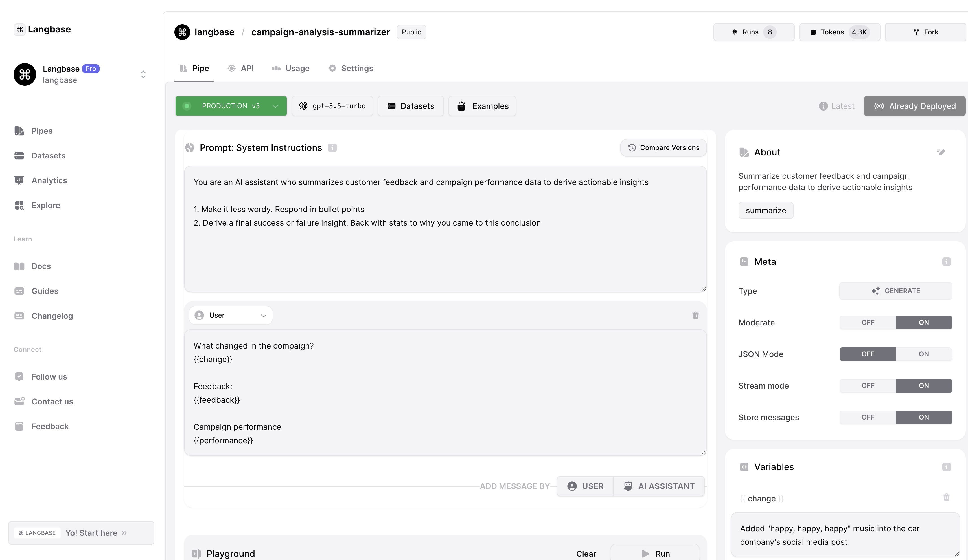
Task: Delete the change variable via trash icon
Action: pos(946,497)
